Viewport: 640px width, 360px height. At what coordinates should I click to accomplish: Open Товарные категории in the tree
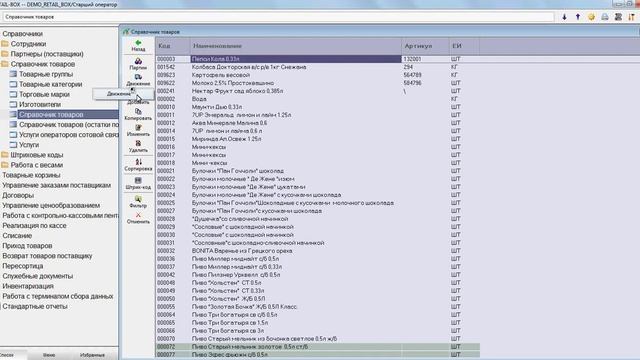(51, 84)
